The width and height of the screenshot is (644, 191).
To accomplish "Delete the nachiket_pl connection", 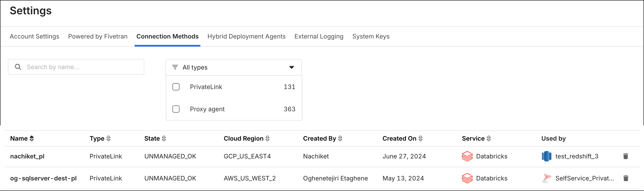I will (x=626, y=156).
